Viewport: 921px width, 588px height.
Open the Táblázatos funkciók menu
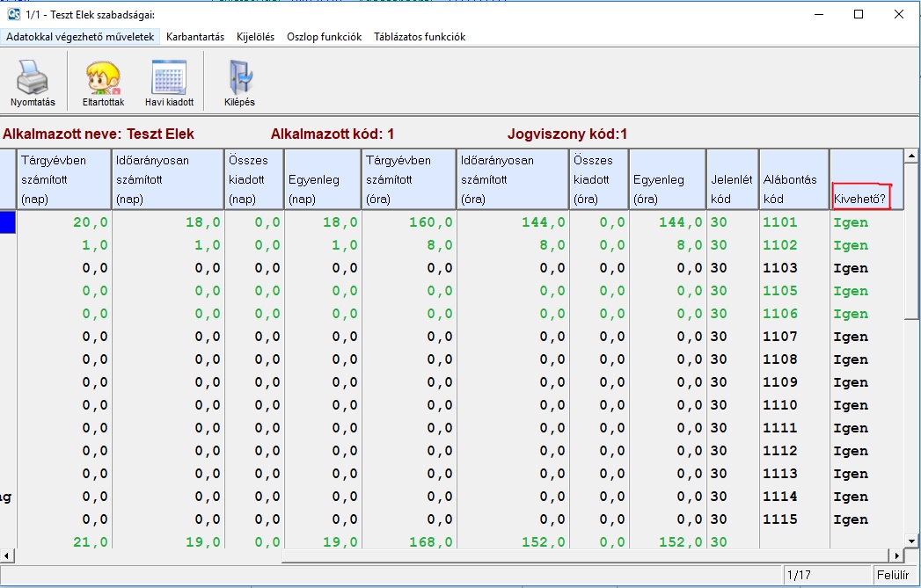point(419,37)
